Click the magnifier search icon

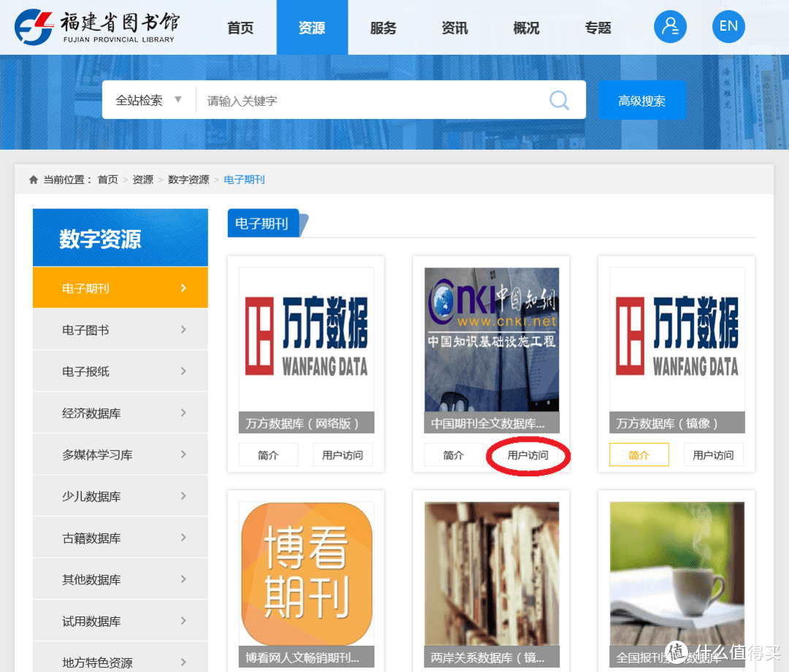pyautogui.click(x=559, y=100)
